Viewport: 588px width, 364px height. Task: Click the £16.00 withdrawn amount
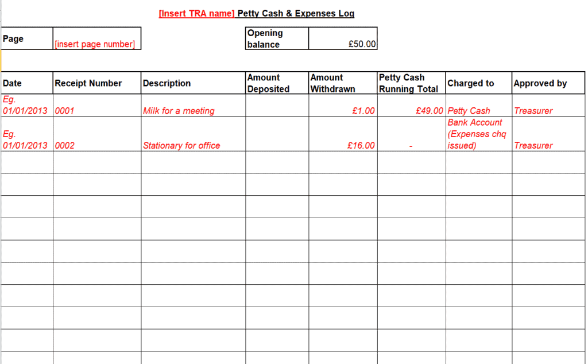click(343, 134)
